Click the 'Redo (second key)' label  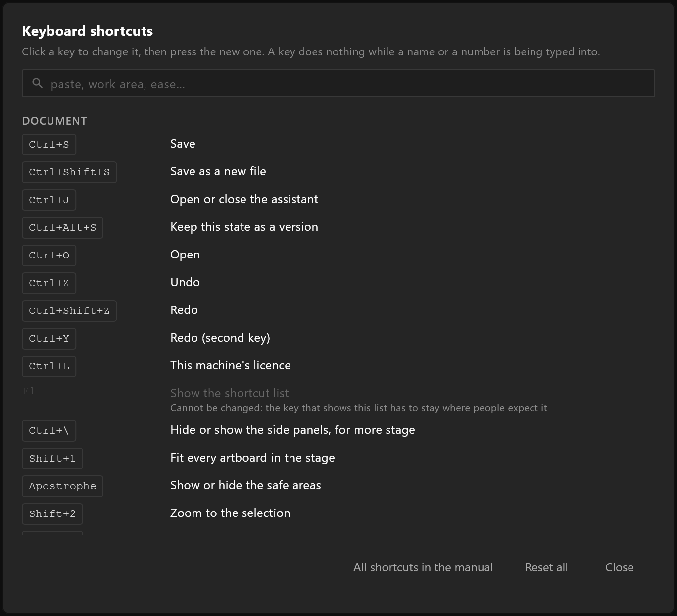(x=220, y=338)
